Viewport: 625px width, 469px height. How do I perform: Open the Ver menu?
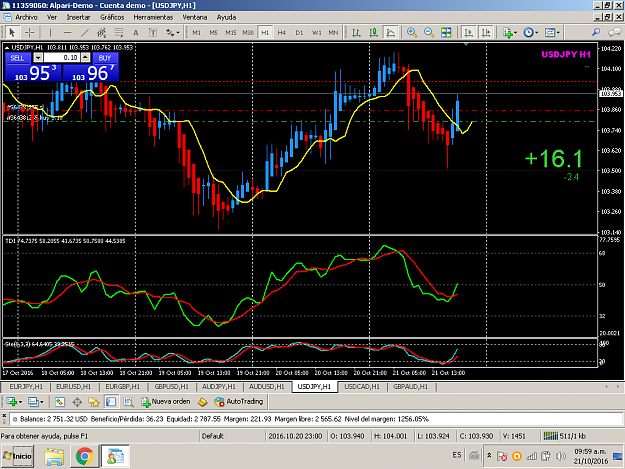coord(52,17)
